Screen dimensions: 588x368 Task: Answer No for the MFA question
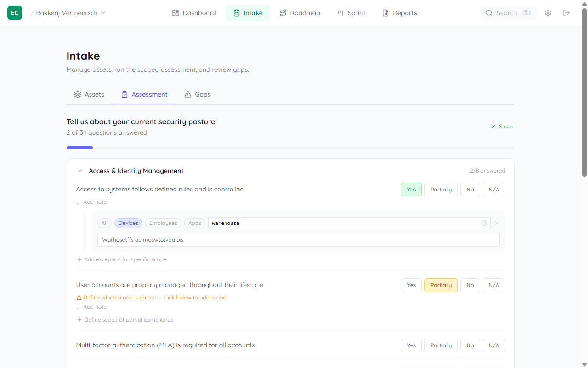(x=470, y=345)
